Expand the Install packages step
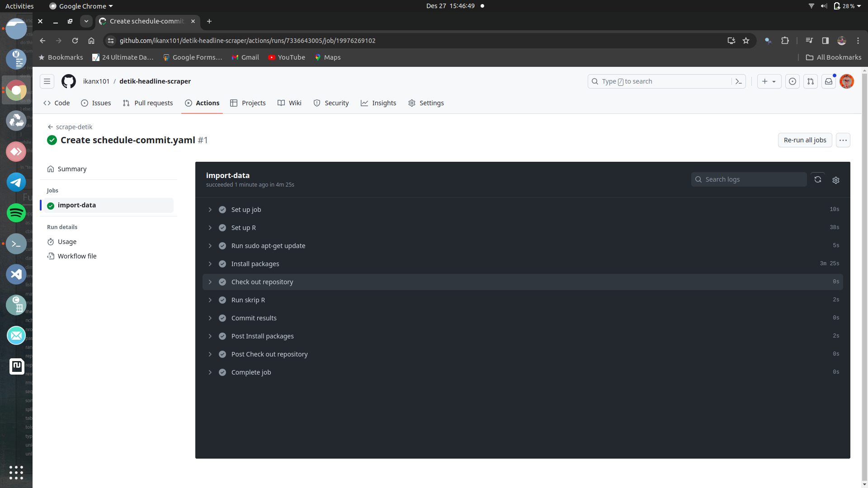Screen dimensions: 868x488 click(x=210, y=263)
